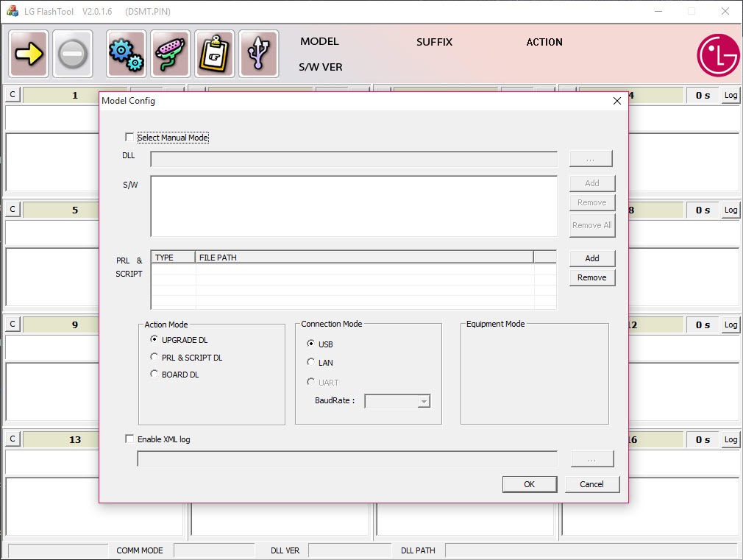Click Add button for PRL & SCRIPT
The height and width of the screenshot is (560, 743).
click(591, 258)
